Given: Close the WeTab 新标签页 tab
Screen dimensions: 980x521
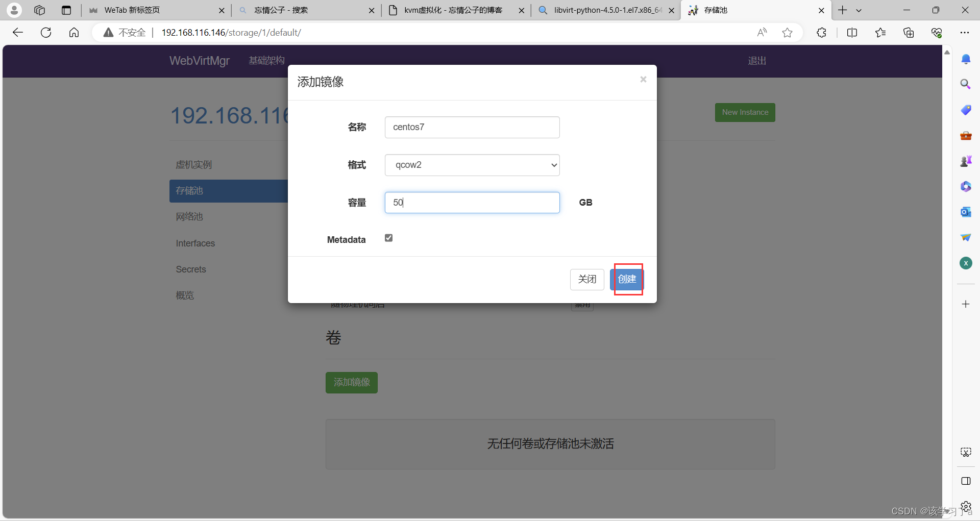Looking at the screenshot, I should [222, 10].
